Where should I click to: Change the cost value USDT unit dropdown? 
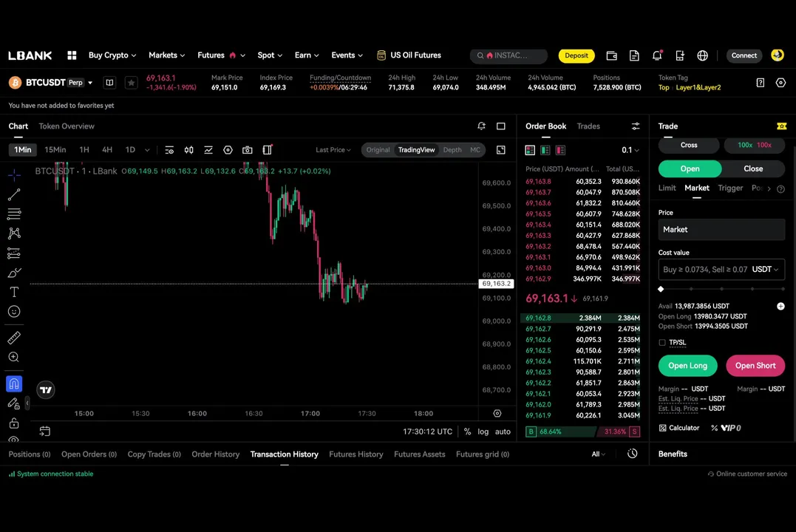pos(765,270)
